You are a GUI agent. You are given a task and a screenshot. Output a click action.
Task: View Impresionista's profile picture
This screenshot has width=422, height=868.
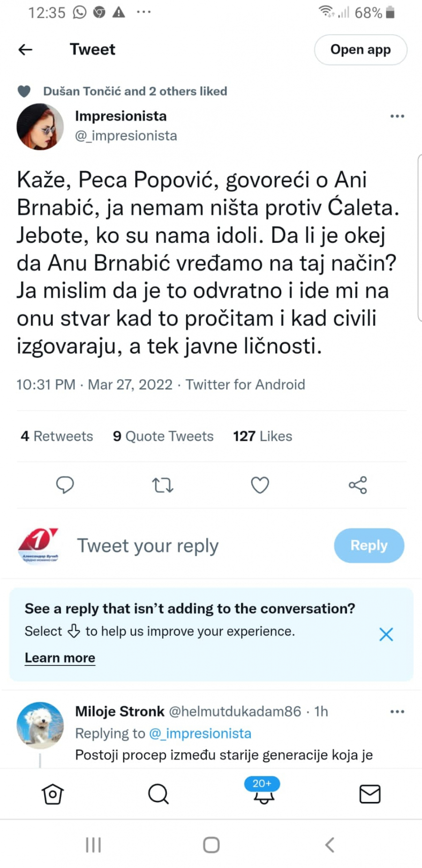point(40,127)
